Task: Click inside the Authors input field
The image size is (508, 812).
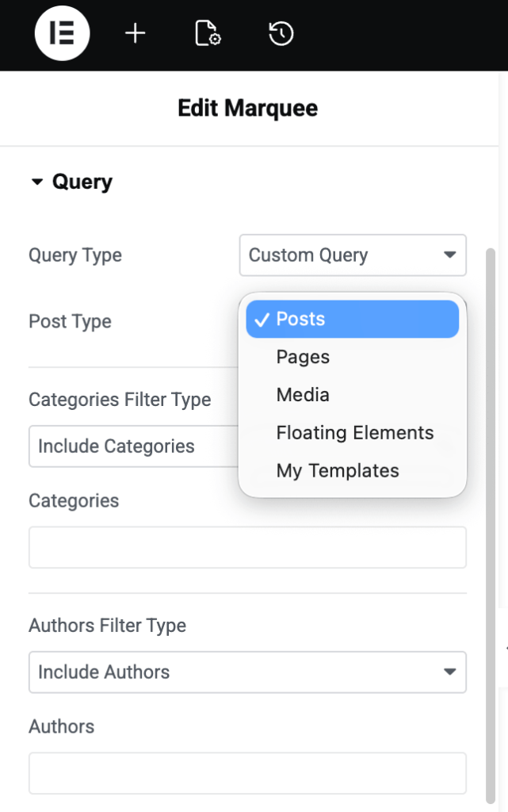Action: tap(247, 773)
